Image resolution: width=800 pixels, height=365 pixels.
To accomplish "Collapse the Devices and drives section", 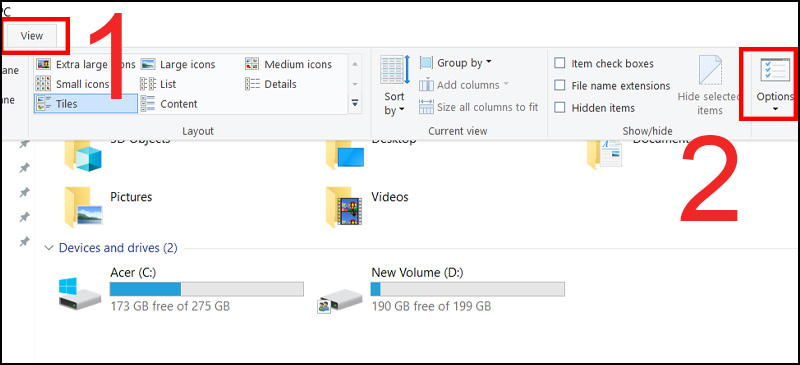I will 49,248.
